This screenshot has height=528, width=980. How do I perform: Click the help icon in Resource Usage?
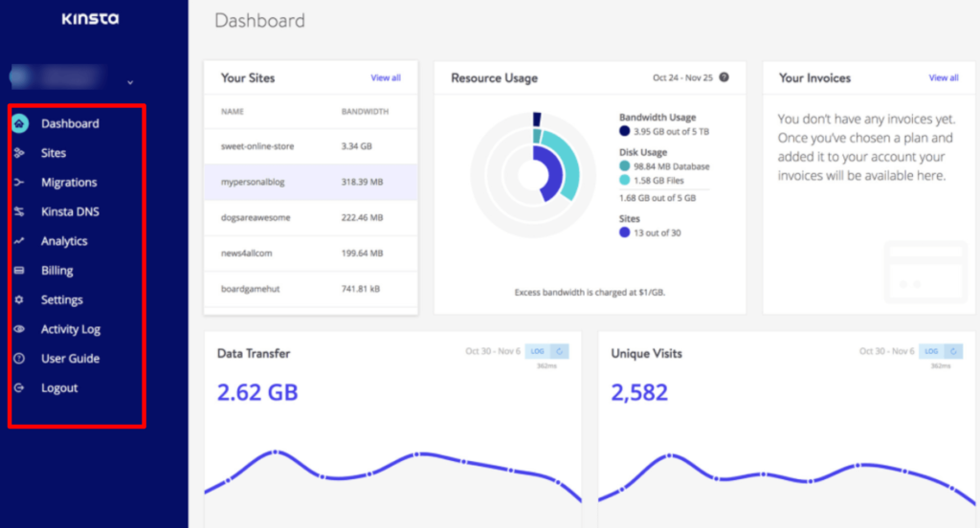[x=724, y=77]
